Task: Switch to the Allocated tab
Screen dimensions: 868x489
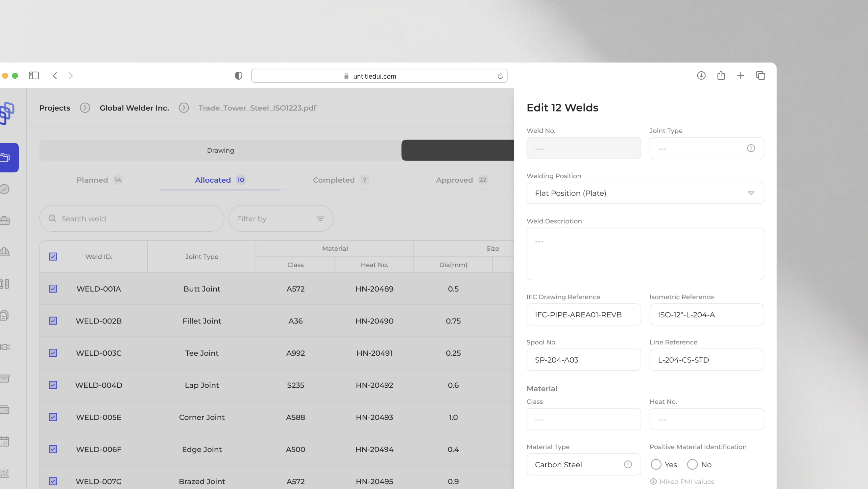Action: [x=220, y=180]
